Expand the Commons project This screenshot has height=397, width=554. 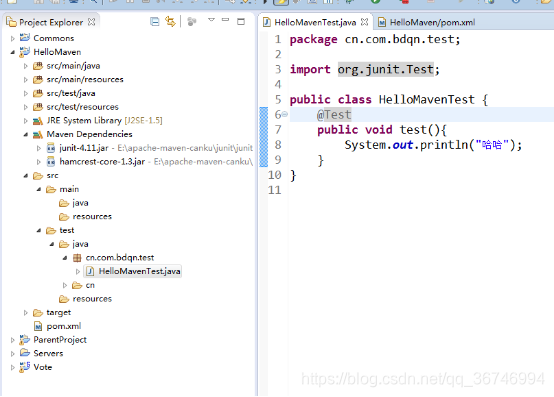[13, 38]
